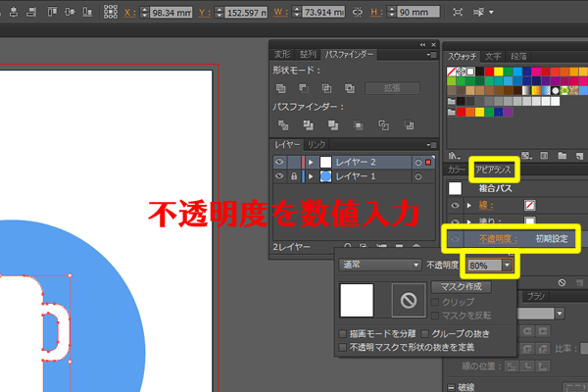The width and height of the screenshot is (588, 392).
Task: Click the Minus Back pathfinder icon
Action: pos(409,125)
